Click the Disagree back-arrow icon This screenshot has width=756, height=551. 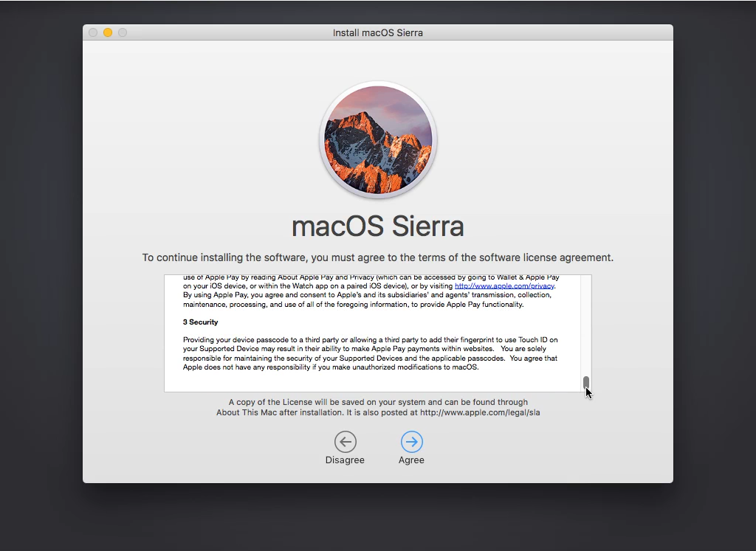[346, 442]
